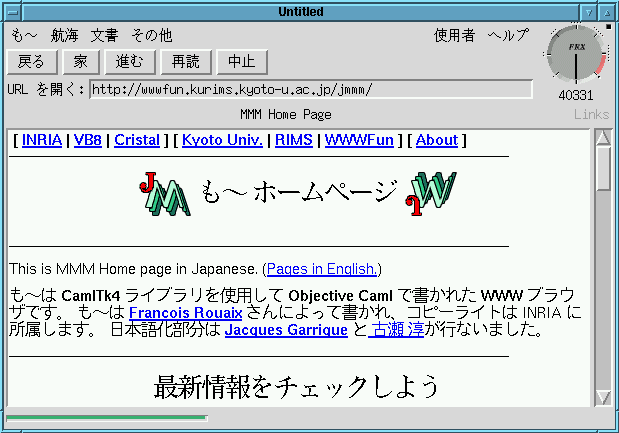Open the 古瀬 淳 link
This screenshot has width=619, height=433.
pos(396,330)
